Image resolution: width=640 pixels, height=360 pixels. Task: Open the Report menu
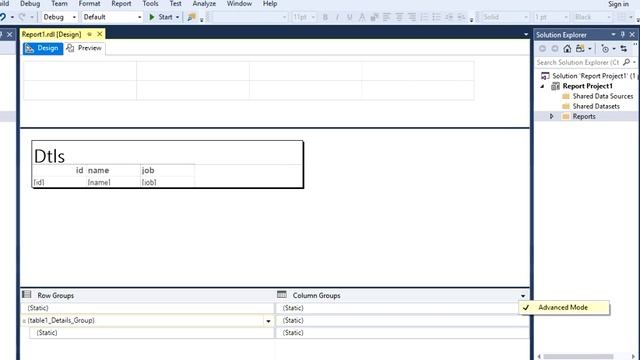(x=121, y=4)
